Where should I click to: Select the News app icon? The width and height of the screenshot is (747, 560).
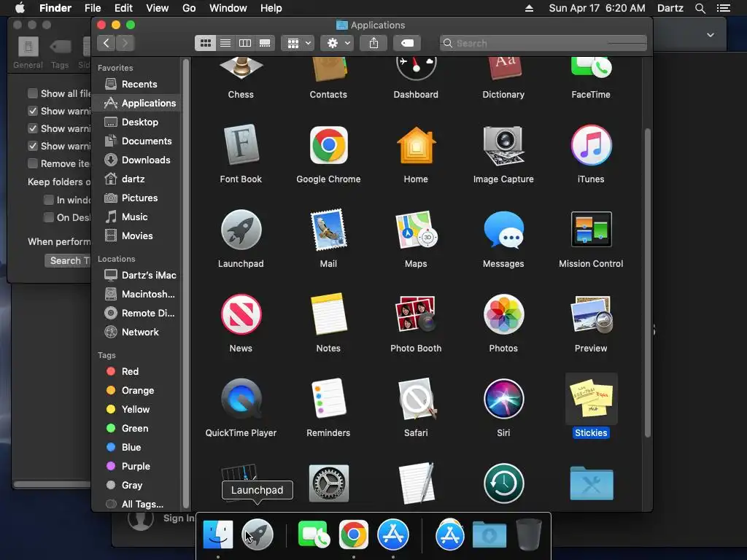point(241,314)
